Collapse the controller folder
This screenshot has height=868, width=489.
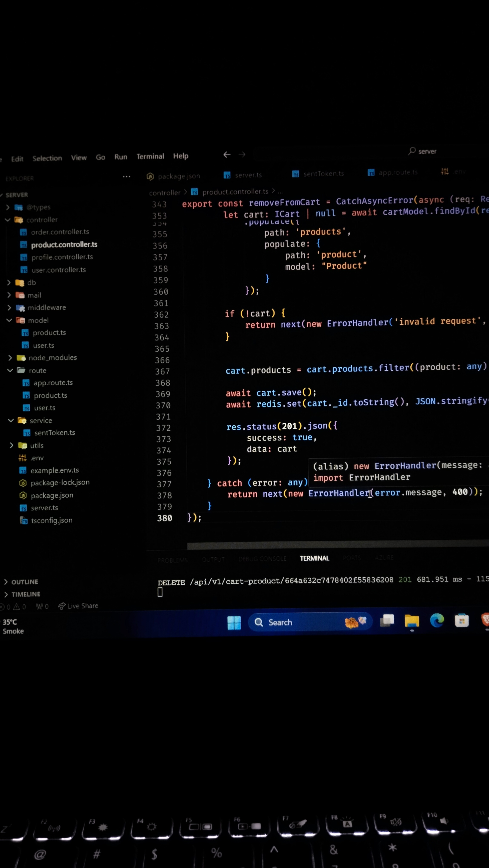coord(42,220)
